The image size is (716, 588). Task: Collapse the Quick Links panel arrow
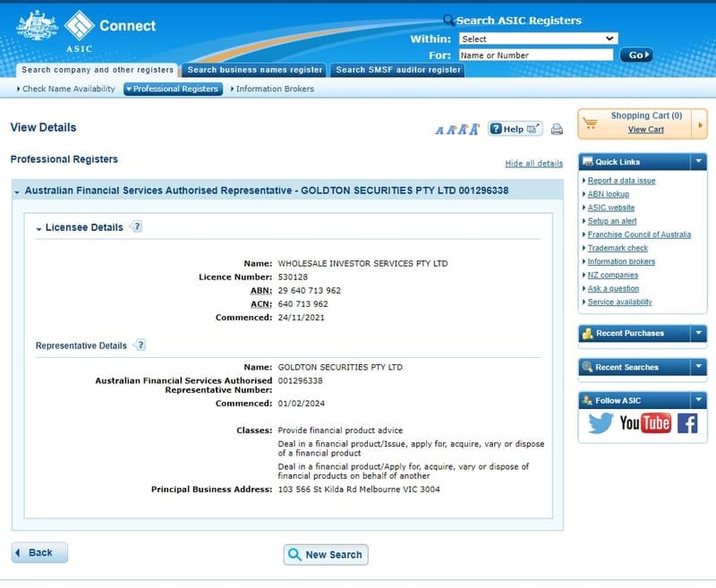(x=698, y=161)
